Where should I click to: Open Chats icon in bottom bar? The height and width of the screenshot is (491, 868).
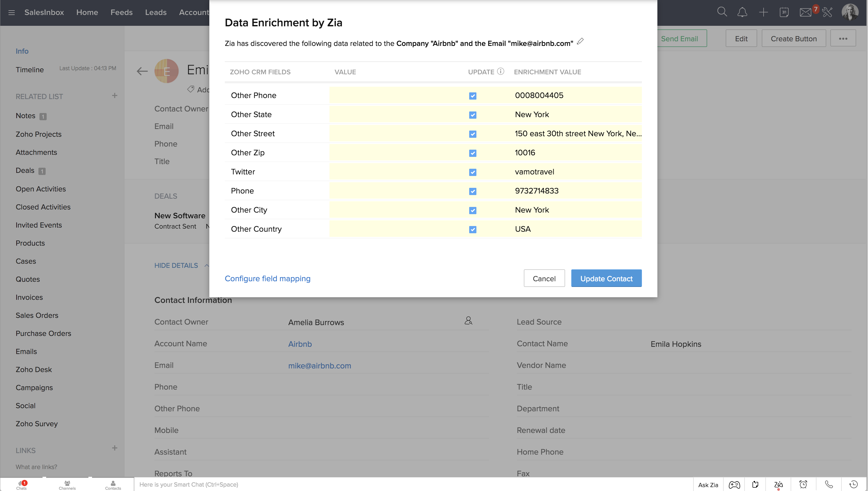[x=21, y=485]
